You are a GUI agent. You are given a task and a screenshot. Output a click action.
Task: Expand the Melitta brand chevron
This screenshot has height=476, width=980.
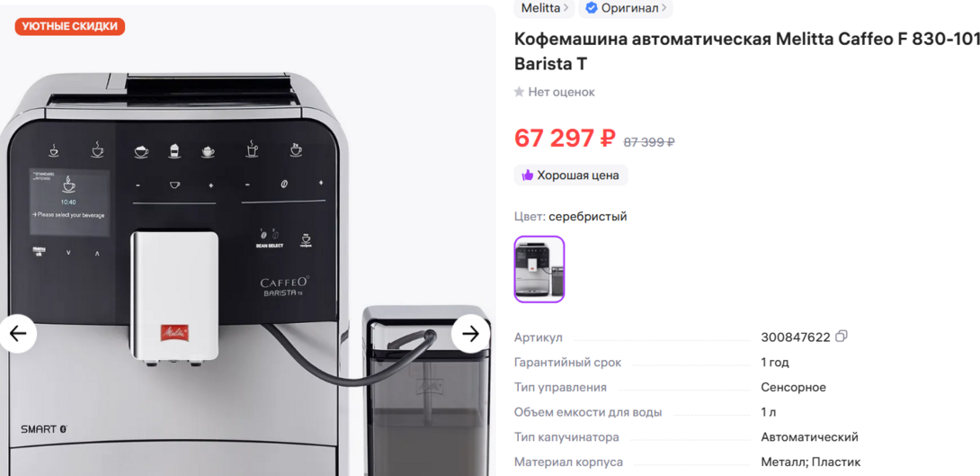[566, 9]
